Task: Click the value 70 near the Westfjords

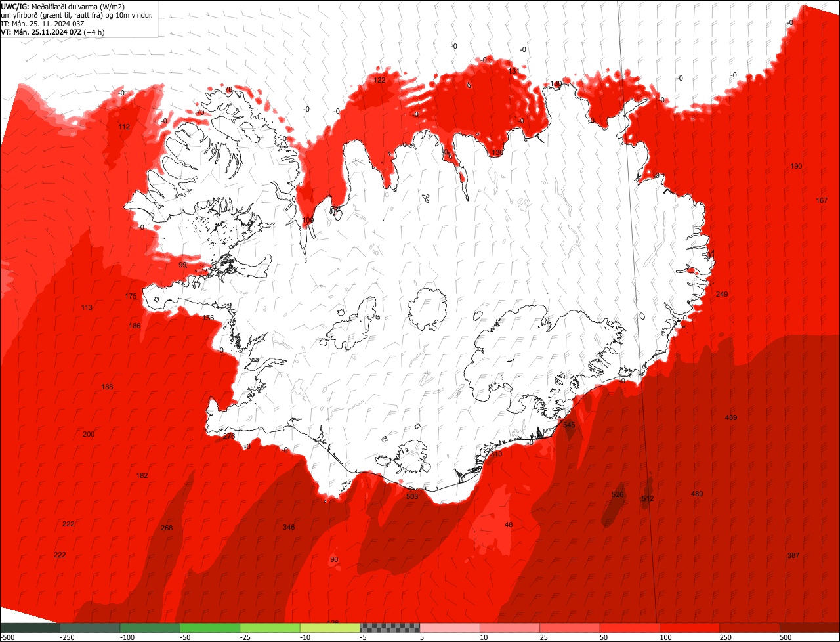Action: (x=200, y=113)
